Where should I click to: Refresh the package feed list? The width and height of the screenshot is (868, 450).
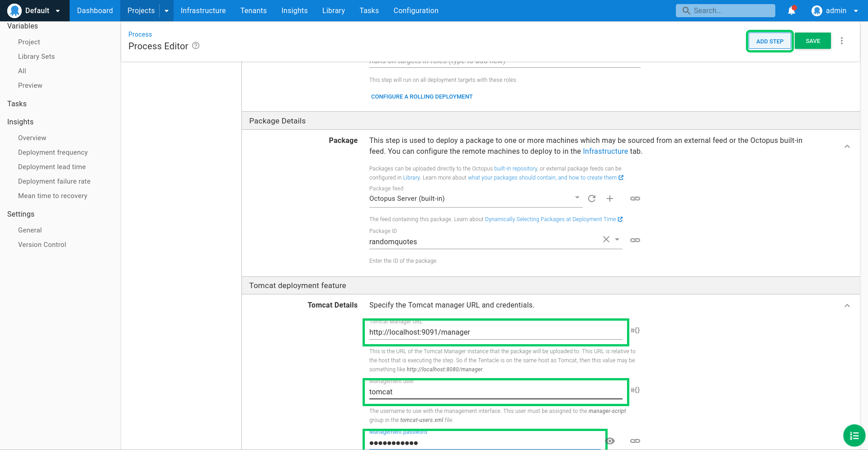[592, 199]
